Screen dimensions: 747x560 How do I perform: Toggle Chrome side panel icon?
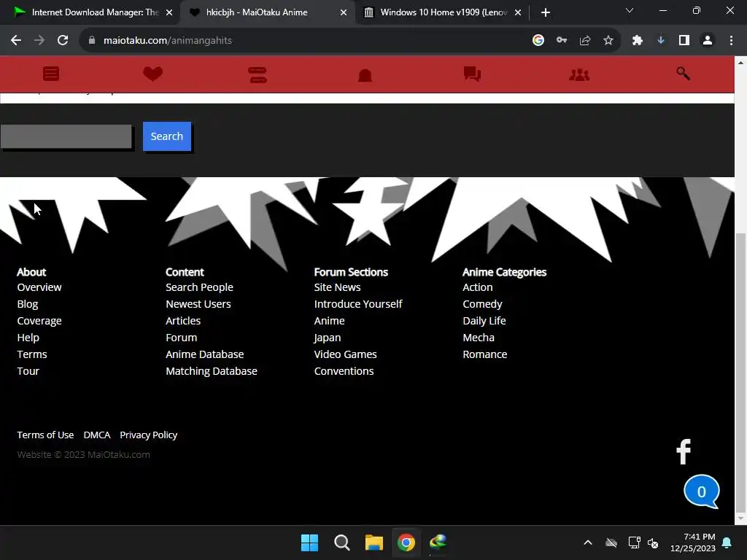684,41
